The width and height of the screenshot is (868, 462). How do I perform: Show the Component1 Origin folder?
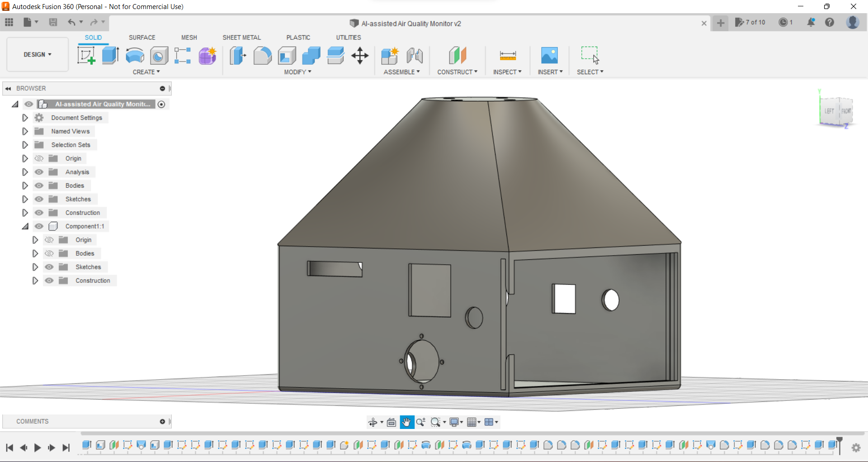pos(49,240)
